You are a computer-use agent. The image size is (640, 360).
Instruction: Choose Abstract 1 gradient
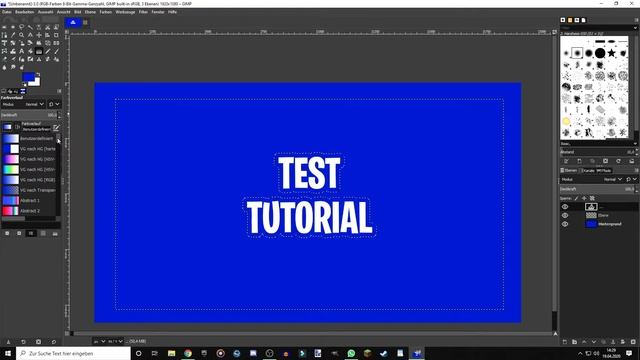pyautogui.click(x=29, y=200)
